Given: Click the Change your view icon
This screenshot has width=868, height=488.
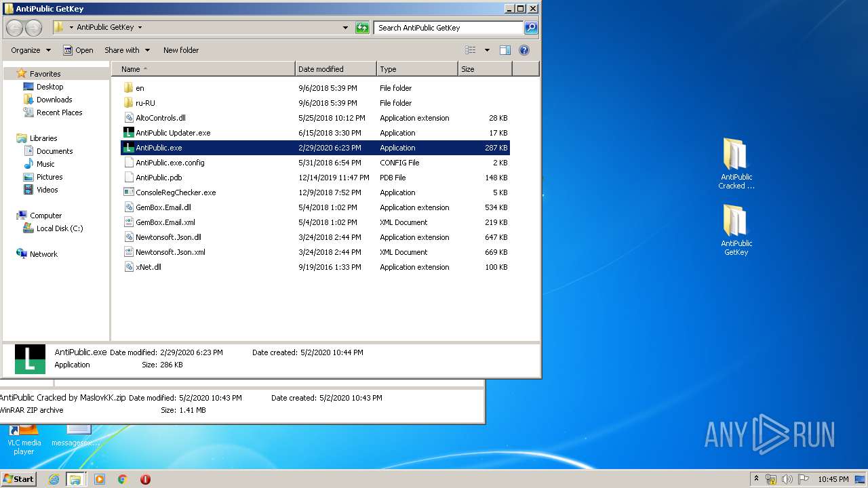Looking at the screenshot, I should (471, 50).
